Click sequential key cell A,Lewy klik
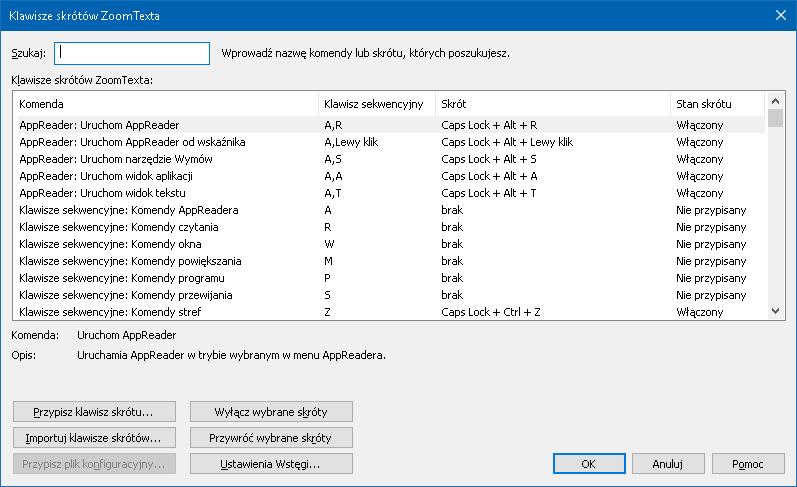Image resolution: width=797 pixels, height=487 pixels. click(351, 142)
